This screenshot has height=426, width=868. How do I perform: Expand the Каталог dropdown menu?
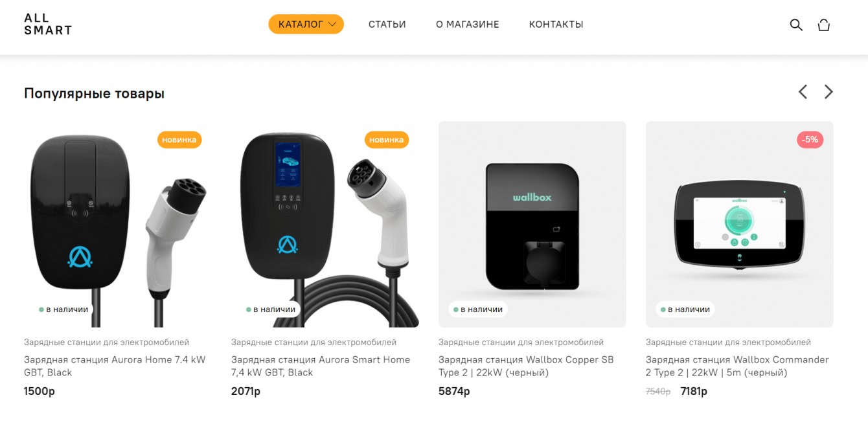(x=306, y=25)
